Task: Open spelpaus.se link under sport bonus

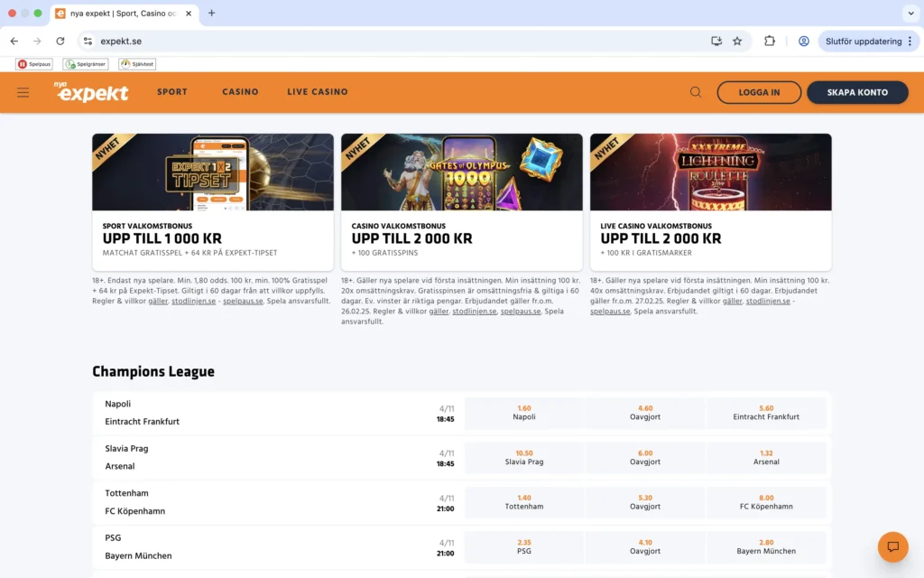Action: pyautogui.click(x=243, y=301)
